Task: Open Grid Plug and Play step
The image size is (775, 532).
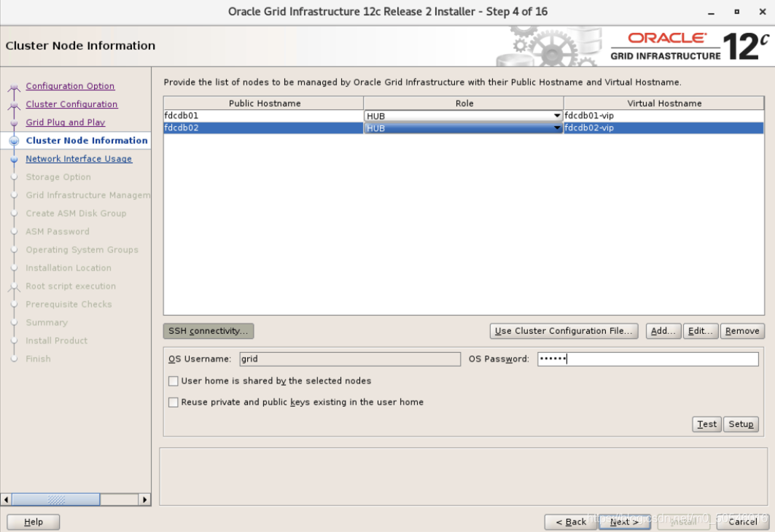Action: 65,122
